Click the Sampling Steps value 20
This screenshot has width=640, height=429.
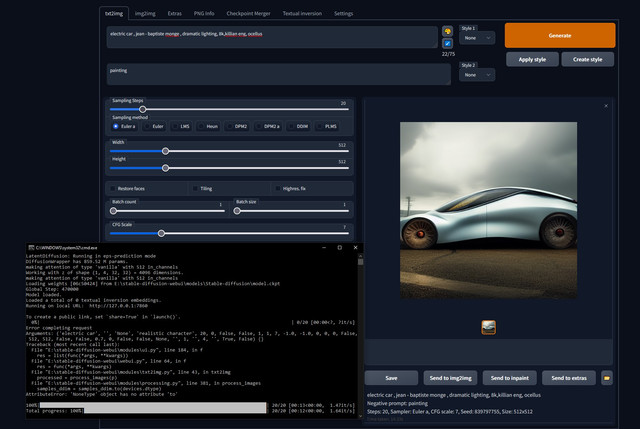[x=343, y=103]
